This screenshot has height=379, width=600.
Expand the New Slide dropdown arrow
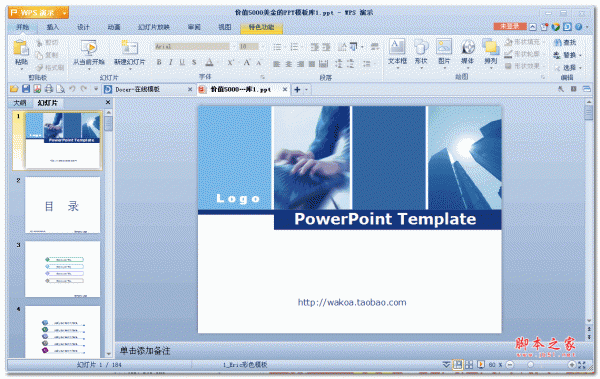(x=130, y=69)
